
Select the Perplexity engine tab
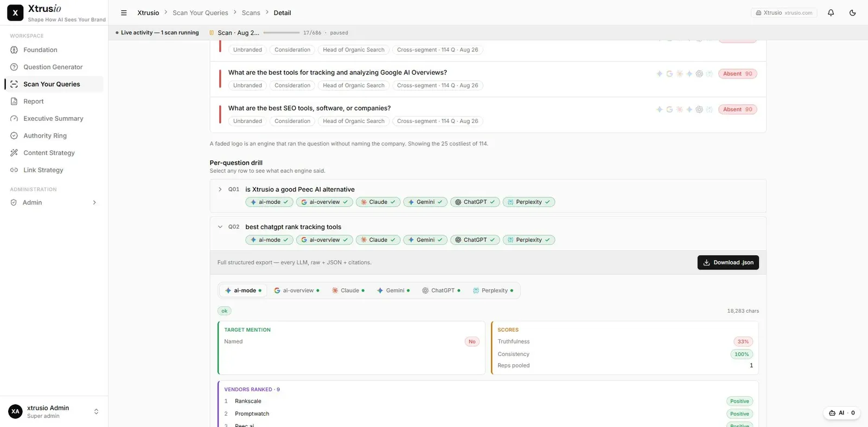click(x=493, y=291)
